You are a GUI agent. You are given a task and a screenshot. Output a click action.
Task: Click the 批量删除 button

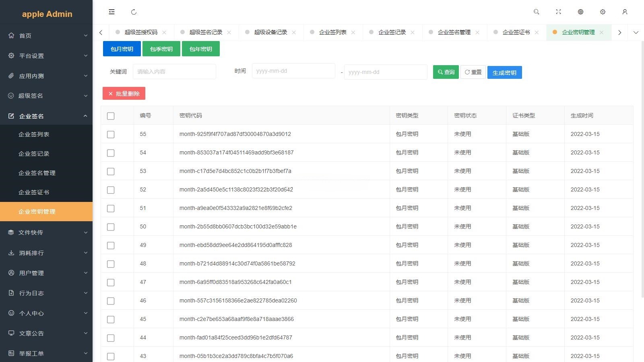[x=124, y=93]
